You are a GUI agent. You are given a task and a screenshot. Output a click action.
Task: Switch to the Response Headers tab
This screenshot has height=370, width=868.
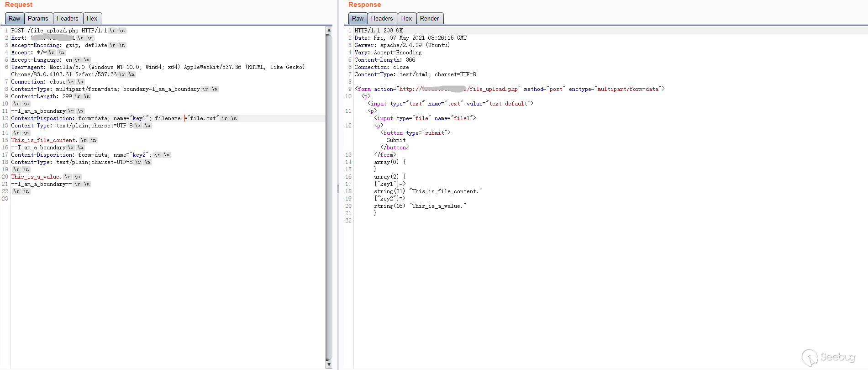point(382,18)
